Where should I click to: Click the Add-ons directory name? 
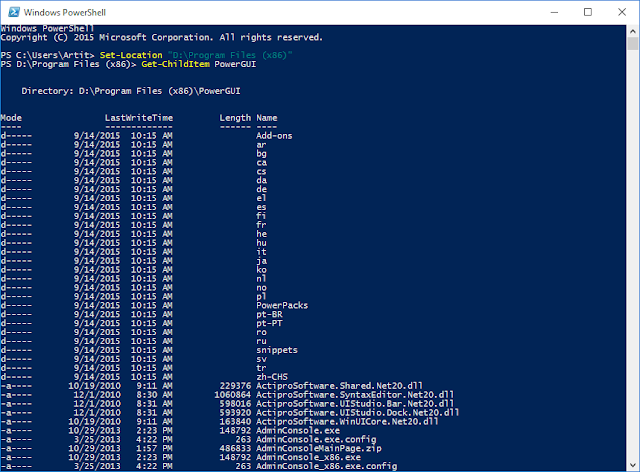(274, 136)
